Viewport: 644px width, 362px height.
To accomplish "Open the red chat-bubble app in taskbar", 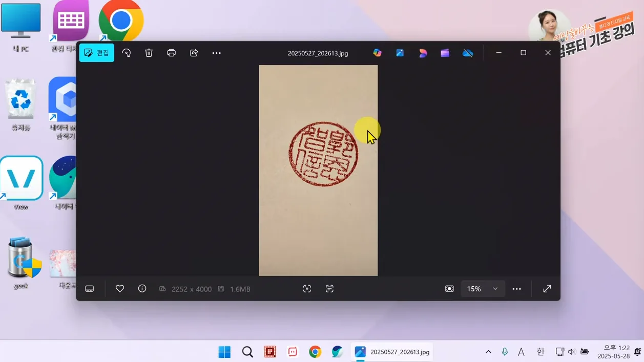I will pyautogui.click(x=293, y=352).
